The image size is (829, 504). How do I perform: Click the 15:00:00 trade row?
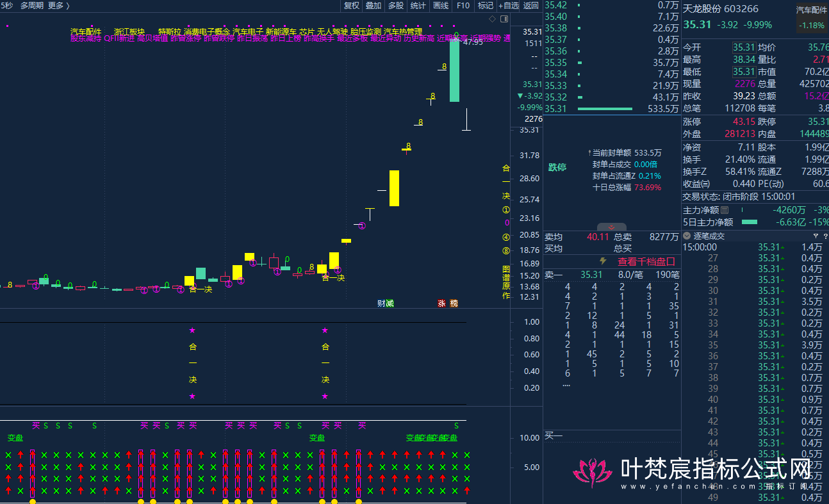[x=755, y=247]
